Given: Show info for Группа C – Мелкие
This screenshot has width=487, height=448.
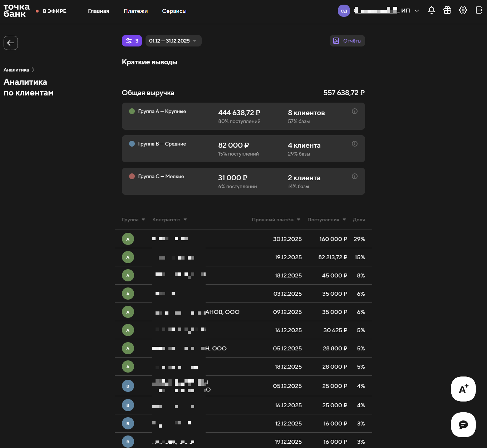Looking at the screenshot, I should [x=355, y=176].
